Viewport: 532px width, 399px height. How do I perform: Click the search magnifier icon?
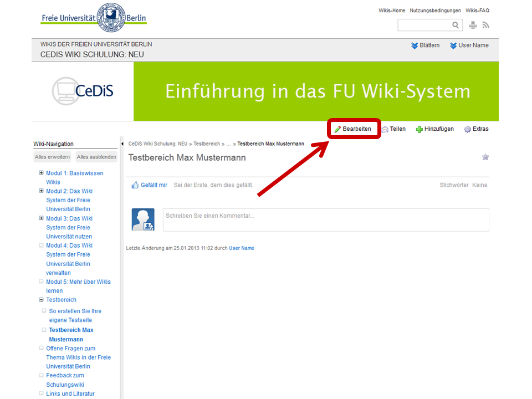[x=456, y=25]
